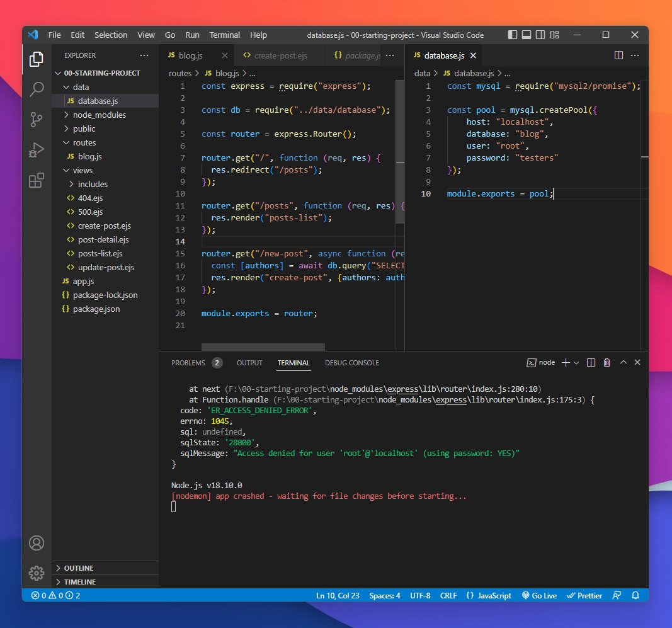
Task: Open right editor group more actions ellipsis
Action: (635, 55)
